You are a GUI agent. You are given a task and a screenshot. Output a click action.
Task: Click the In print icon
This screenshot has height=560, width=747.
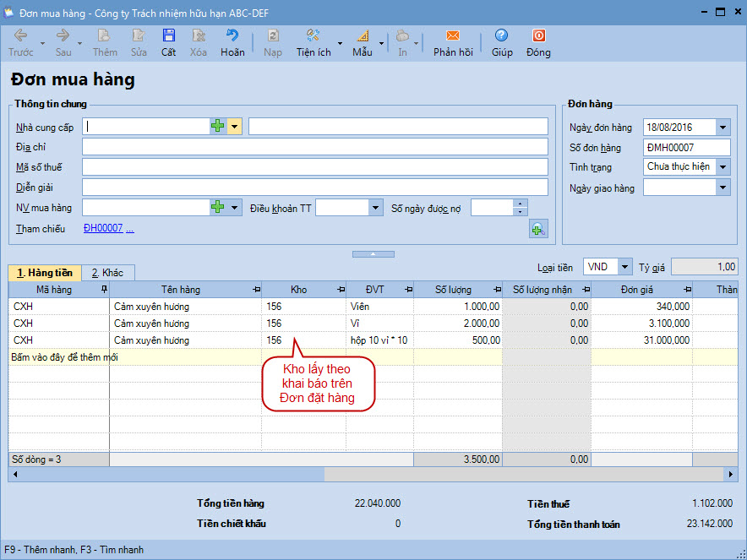pyautogui.click(x=402, y=42)
